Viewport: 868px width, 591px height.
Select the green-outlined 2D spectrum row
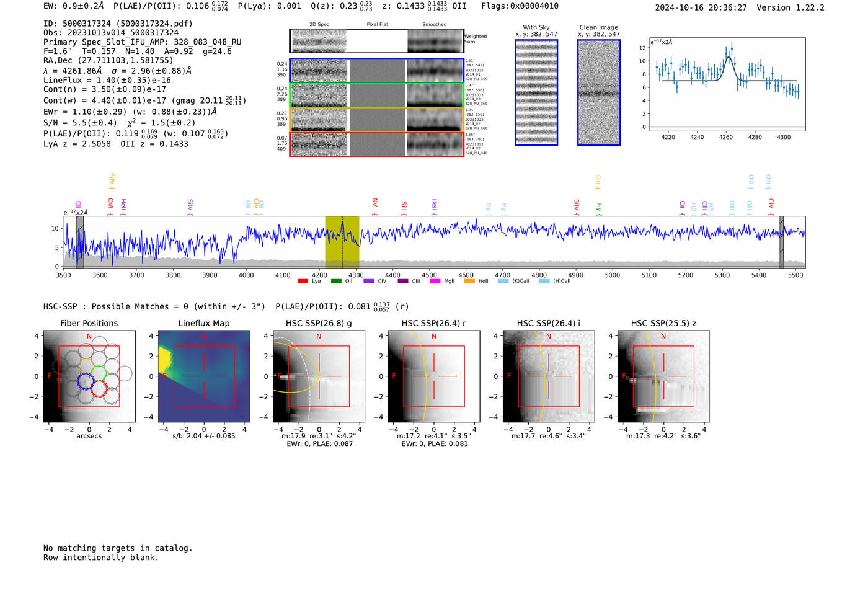coord(376,96)
